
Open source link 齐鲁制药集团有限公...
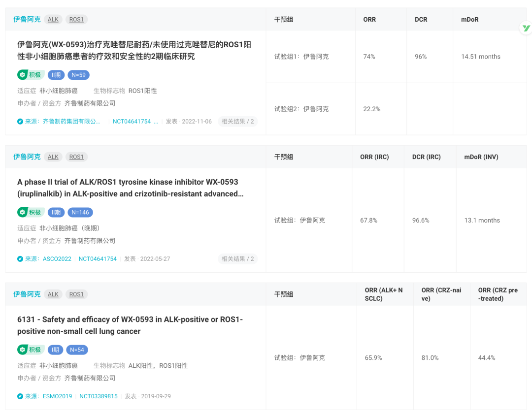tap(71, 122)
